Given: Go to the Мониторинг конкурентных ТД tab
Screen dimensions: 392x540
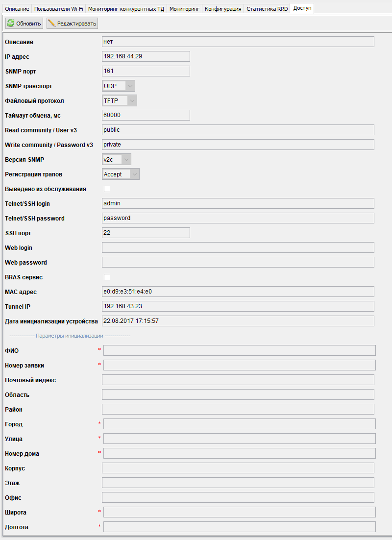Looking at the screenshot, I should coord(126,9).
